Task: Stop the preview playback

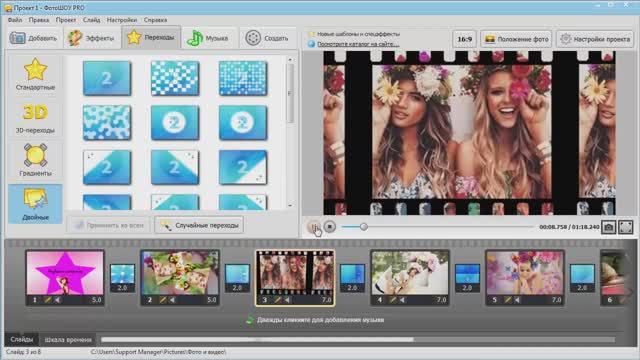Action: (330, 227)
